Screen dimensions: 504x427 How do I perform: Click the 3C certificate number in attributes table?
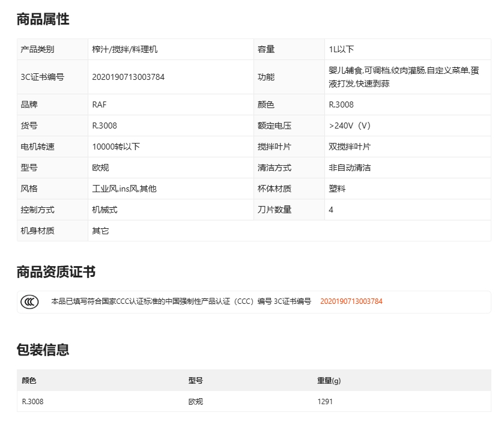click(x=128, y=77)
